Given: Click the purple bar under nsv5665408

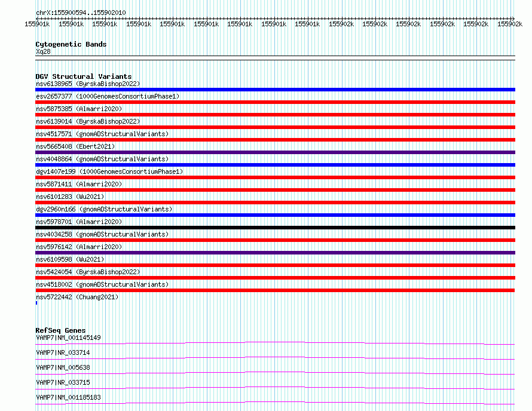Looking at the screenshot, I should 275,152.
